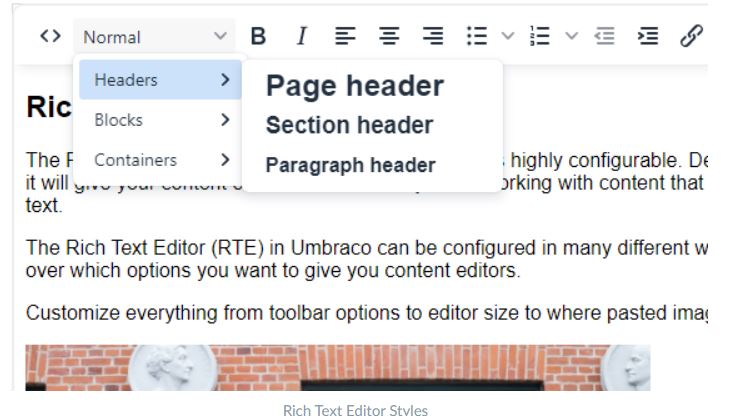This screenshot has height=416, width=736.
Task: Insert a link with chain icon
Action: [691, 36]
